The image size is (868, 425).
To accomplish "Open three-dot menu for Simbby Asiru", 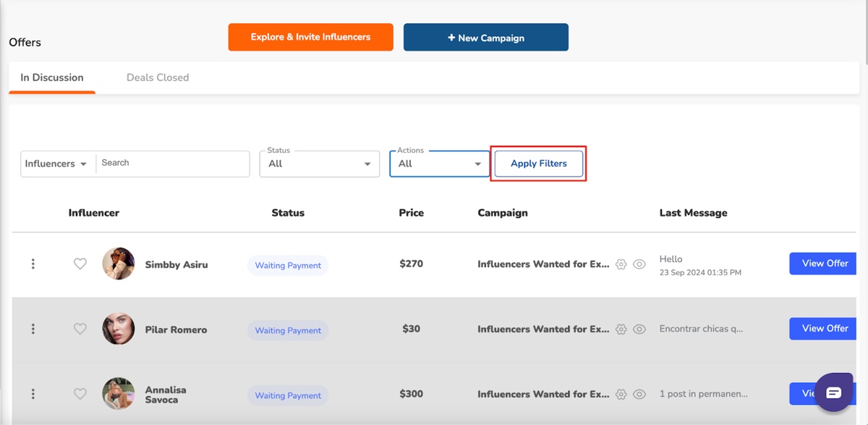I will (x=33, y=264).
